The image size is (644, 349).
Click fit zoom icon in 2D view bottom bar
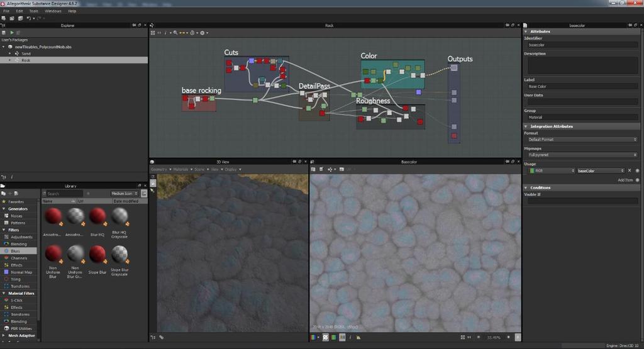tap(462, 337)
